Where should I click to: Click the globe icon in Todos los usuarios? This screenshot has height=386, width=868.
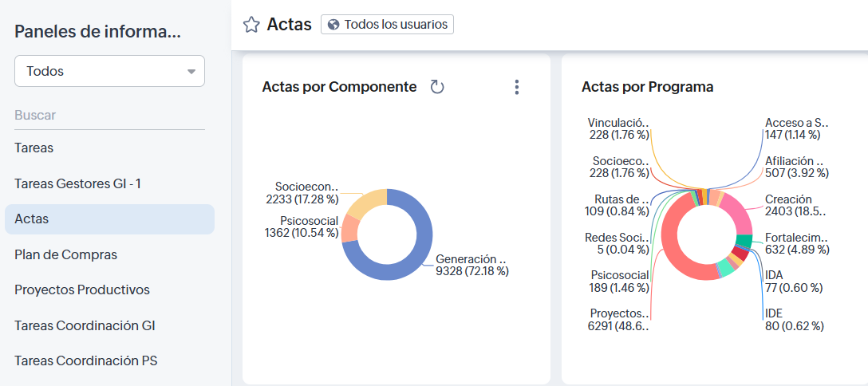point(333,25)
